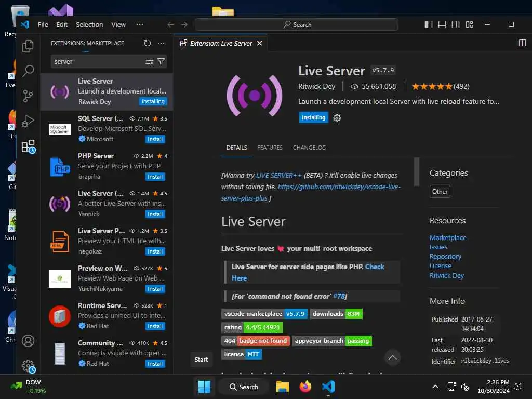Open Firefox from the taskbar
532x399 pixels.
click(305, 387)
